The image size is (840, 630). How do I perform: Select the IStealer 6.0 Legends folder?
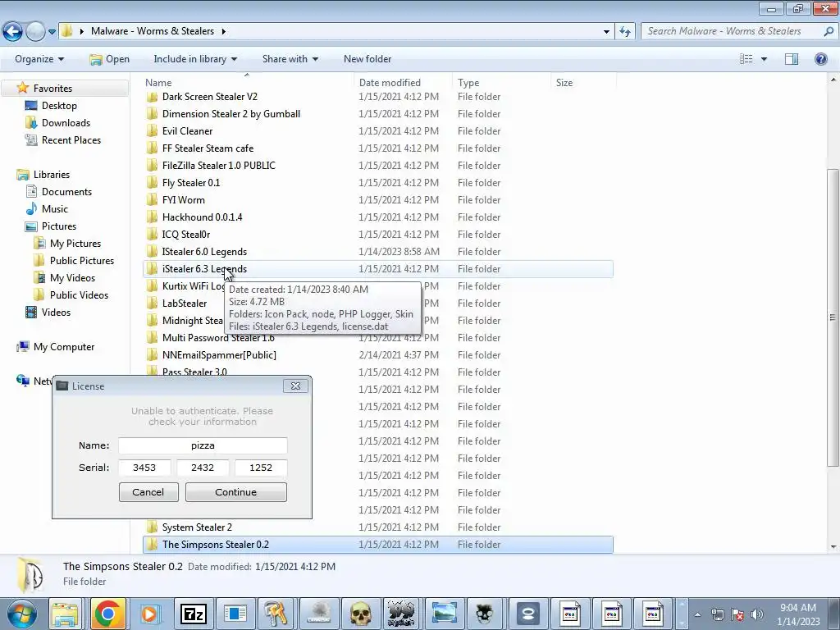pos(204,251)
